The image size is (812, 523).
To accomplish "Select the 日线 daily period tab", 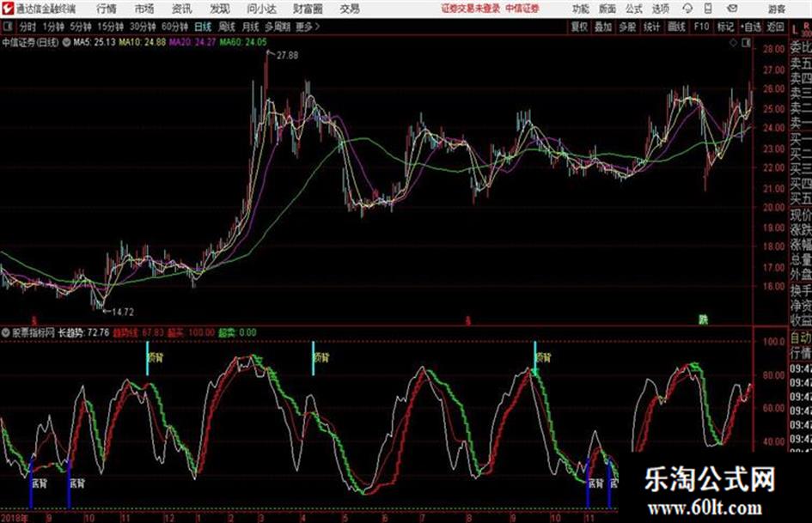I will click(203, 27).
